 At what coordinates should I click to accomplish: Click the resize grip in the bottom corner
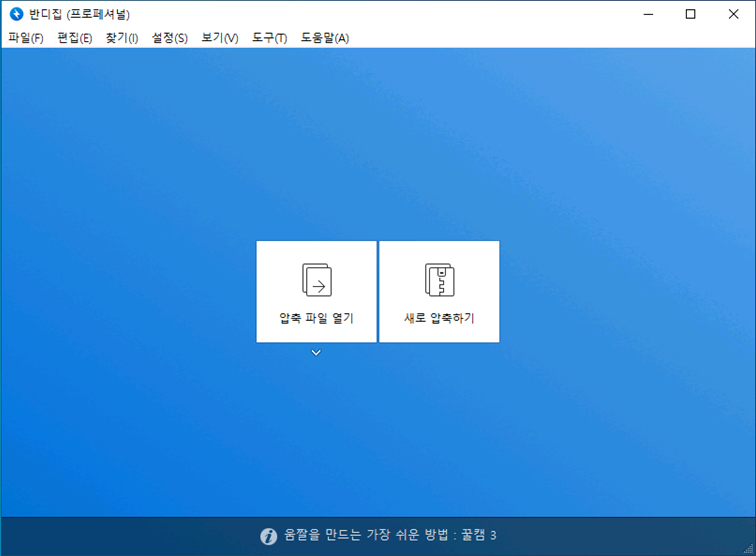point(749,549)
